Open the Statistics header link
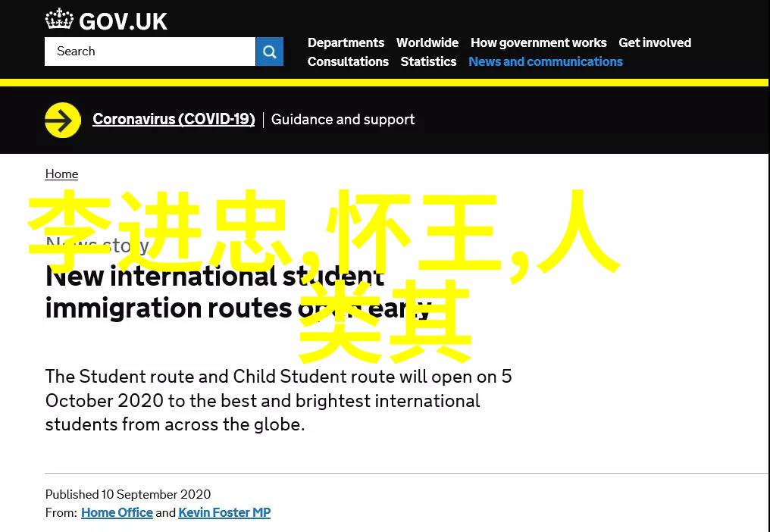Viewport: 770px width, 532px height. [428, 61]
